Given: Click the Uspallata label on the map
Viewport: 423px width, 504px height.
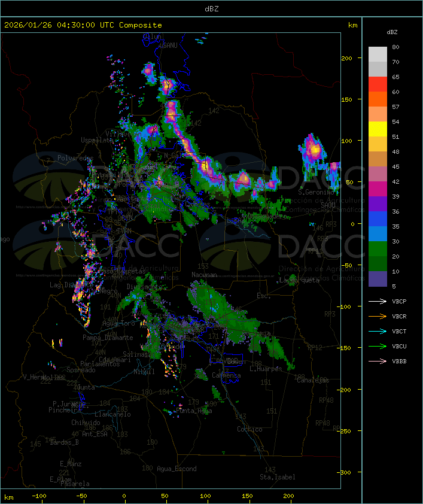Looking at the screenshot, I should point(97,140).
